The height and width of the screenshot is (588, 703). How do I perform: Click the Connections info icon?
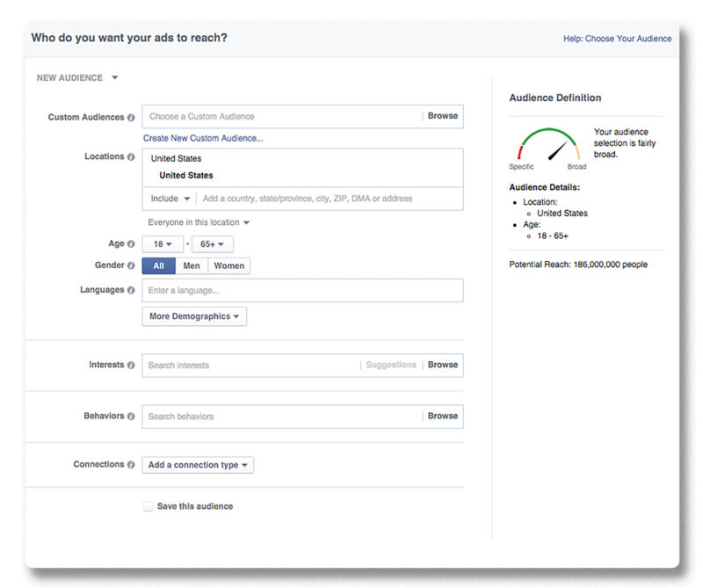coord(131,465)
